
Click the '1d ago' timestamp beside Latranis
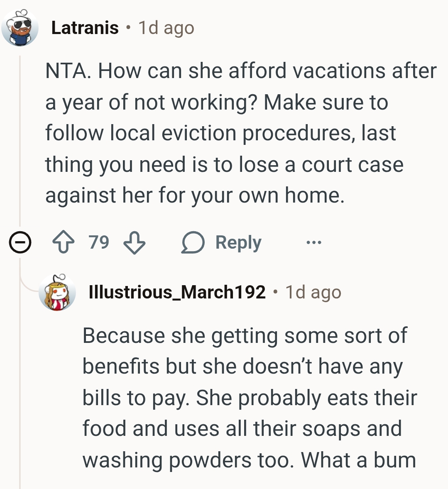tap(166, 28)
